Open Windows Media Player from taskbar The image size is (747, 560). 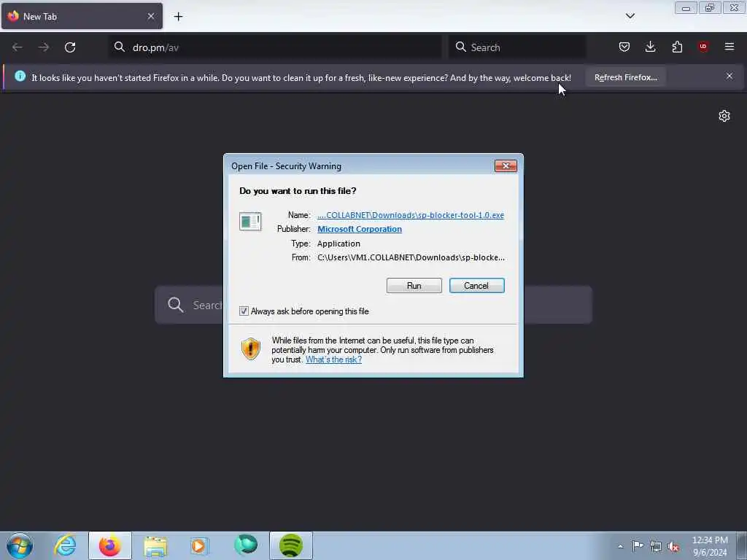tap(199, 545)
